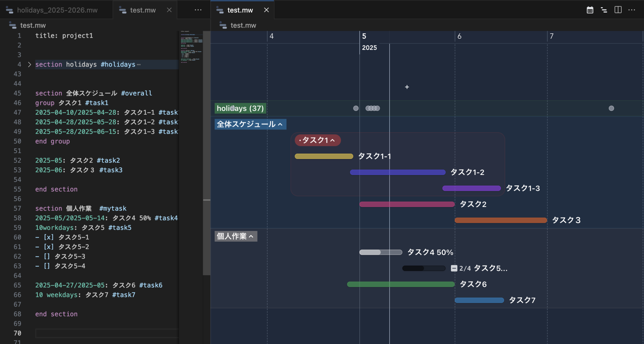Switch to the holidays_2025-2026.mw tab

coord(57,10)
